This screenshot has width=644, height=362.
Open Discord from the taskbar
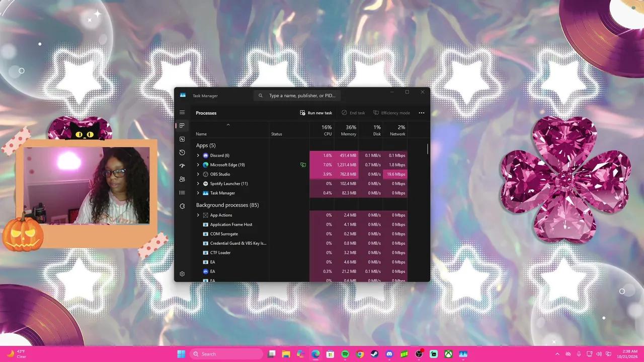[389, 354]
